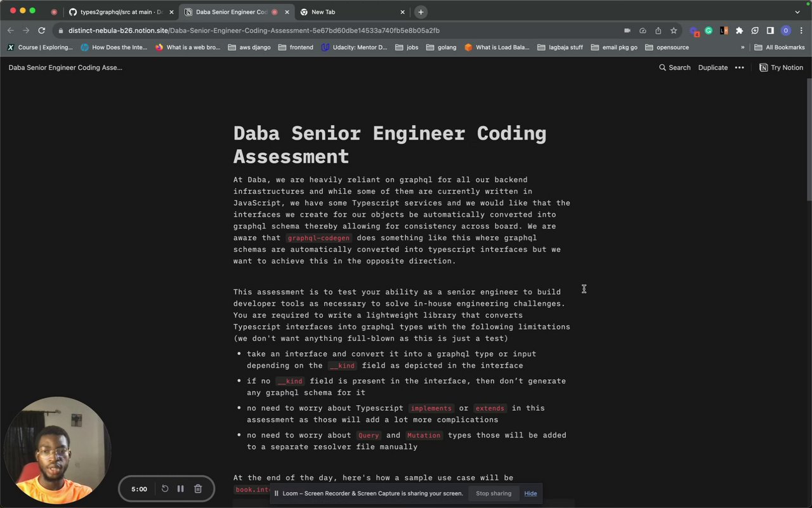Go forward with the browser forward arrow
Screen dimensions: 812x508
[x=26, y=30]
